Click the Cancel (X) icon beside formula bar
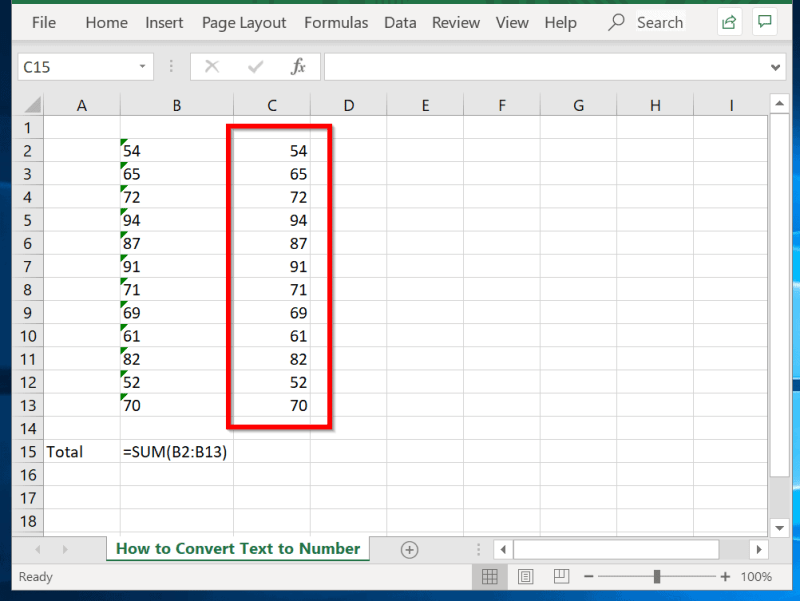 [x=211, y=66]
